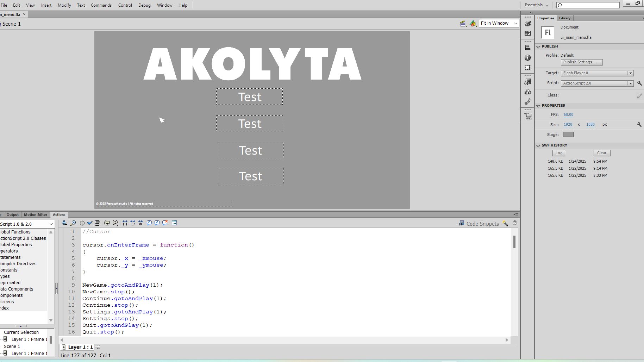Open the Components panel cubes icon

click(527, 92)
